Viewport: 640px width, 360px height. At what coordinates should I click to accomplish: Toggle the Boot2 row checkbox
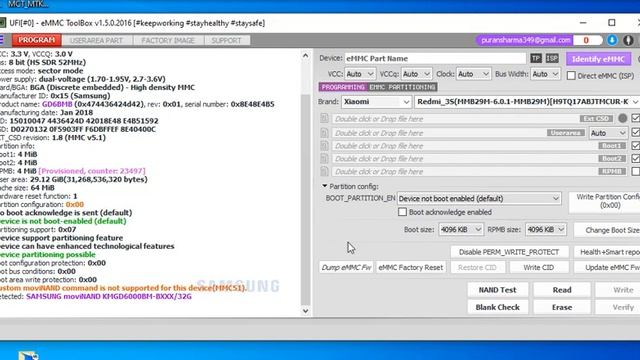[636, 158]
